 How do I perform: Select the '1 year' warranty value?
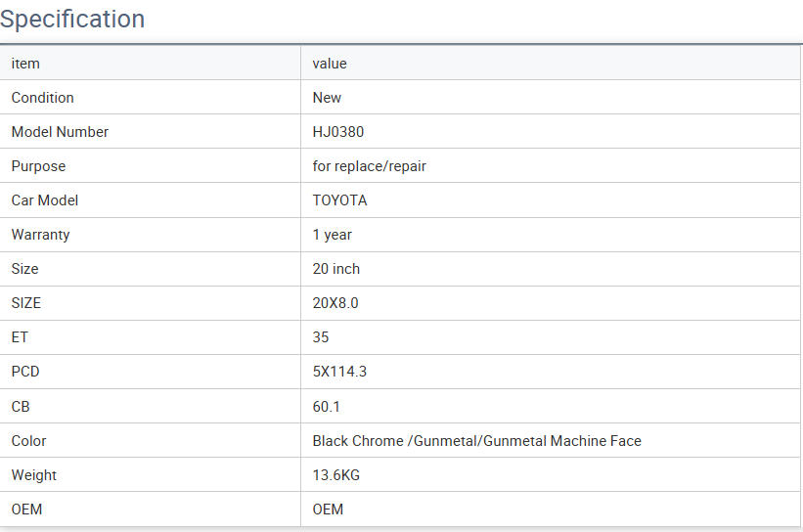point(332,235)
